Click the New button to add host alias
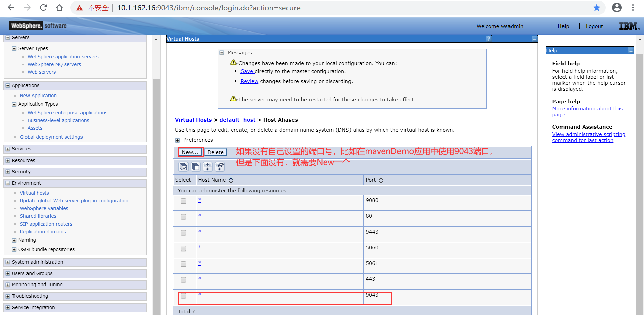Screen dimensions: 644x315 pyautogui.click(x=190, y=152)
